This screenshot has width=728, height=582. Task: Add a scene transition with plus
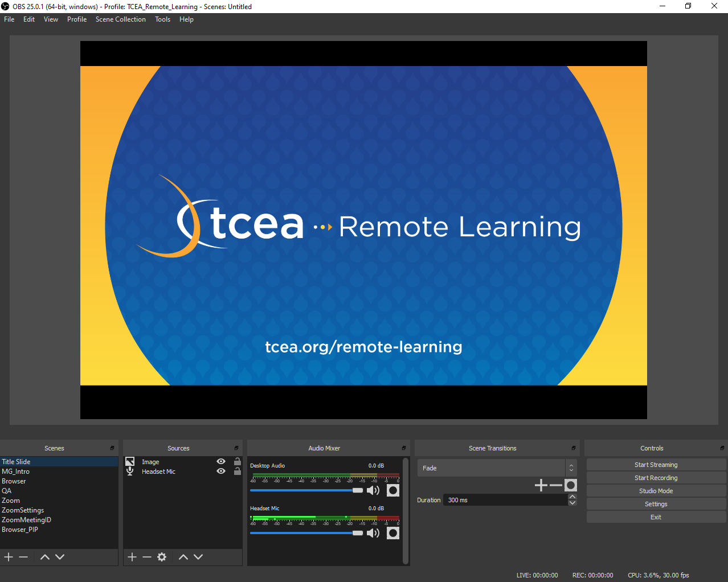coord(541,485)
